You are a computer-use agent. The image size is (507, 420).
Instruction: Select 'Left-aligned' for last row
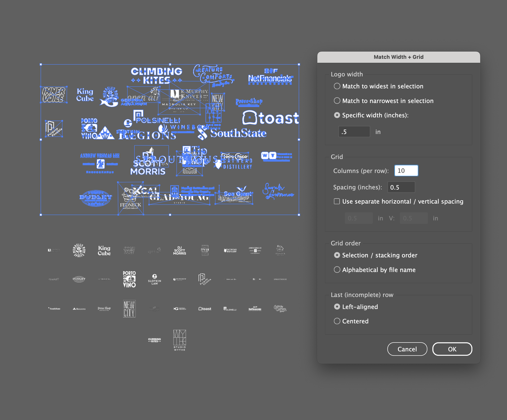(x=337, y=307)
